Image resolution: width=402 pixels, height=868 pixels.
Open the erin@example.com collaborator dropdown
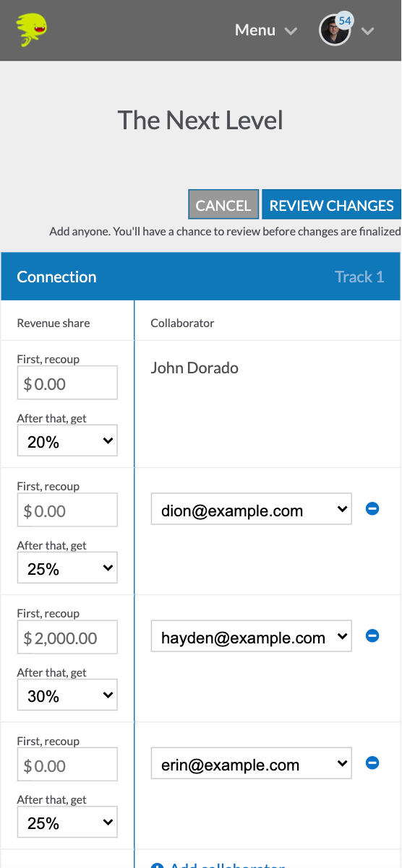(x=252, y=763)
